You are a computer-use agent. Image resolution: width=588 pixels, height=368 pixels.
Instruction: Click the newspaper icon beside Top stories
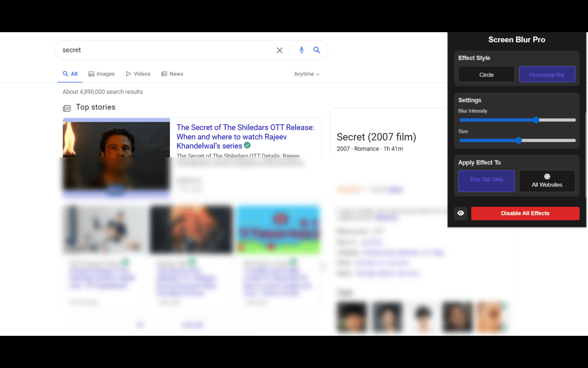click(67, 108)
